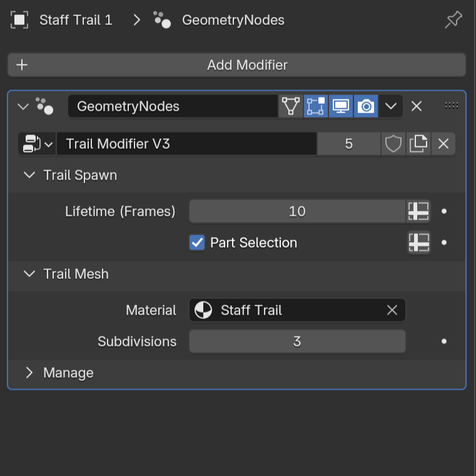The image size is (476, 476).
Task: Open the modifier extras dropdown arrow
Action: (391, 106)
